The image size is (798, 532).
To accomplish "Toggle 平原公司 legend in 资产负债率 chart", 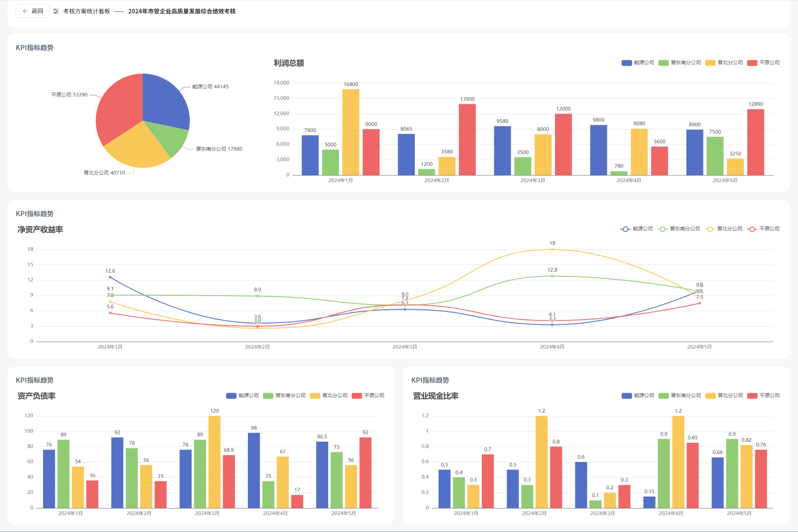I will (x=368, y=396).
